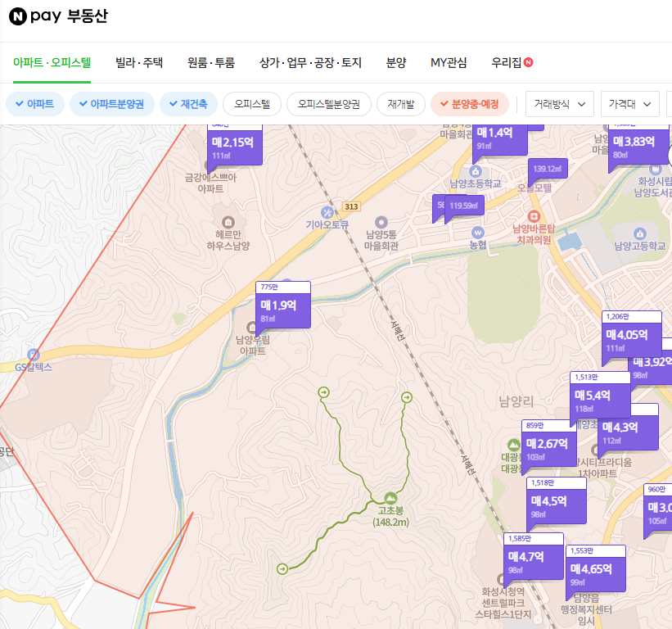Open the 매 4.5억 98㎡ listing marker
Image resolution: width=672 pixels, height=629 pixels.
click(557, 500)
